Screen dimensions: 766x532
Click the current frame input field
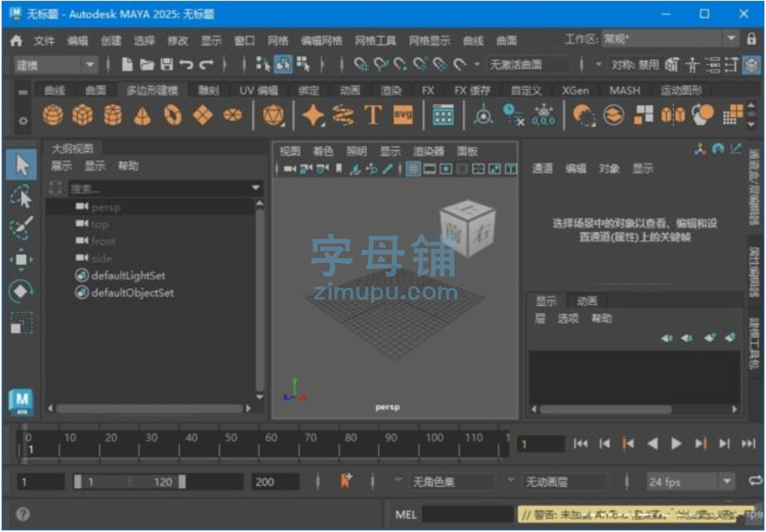click(541, 444)
